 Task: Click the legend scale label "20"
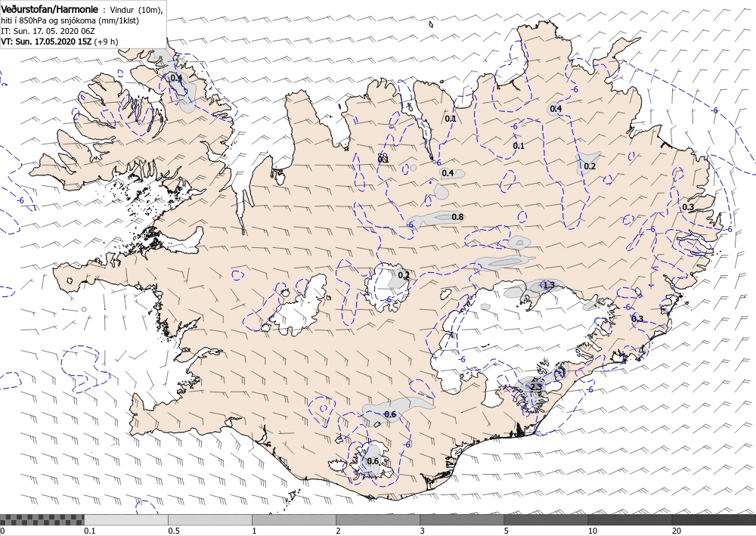pos(676,531)
